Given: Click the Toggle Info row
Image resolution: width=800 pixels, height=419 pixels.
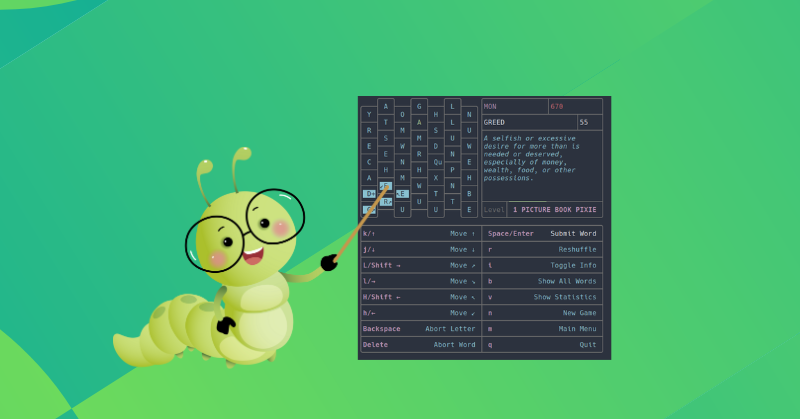Looking at the screenshot, I should 542,265.
